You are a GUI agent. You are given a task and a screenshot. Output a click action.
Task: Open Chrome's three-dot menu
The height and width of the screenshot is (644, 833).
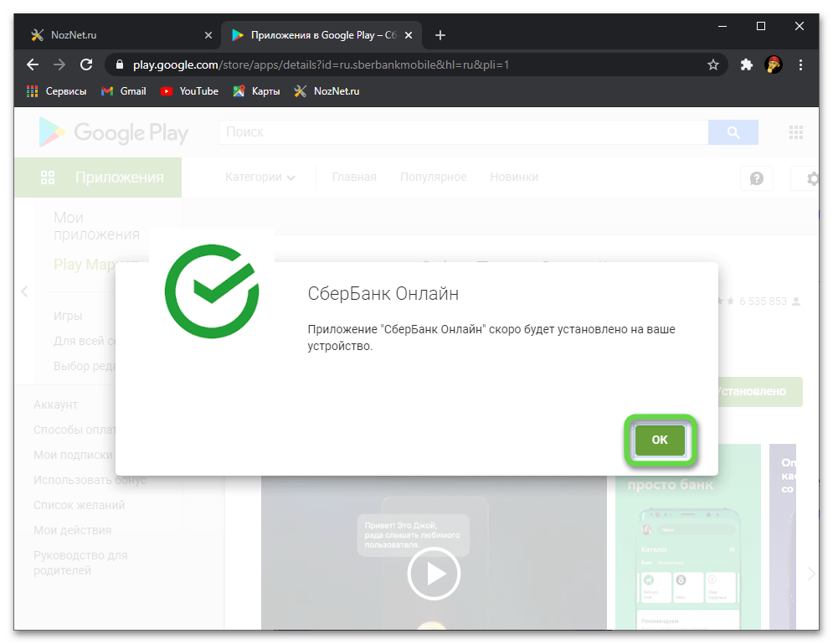point(800,64)
